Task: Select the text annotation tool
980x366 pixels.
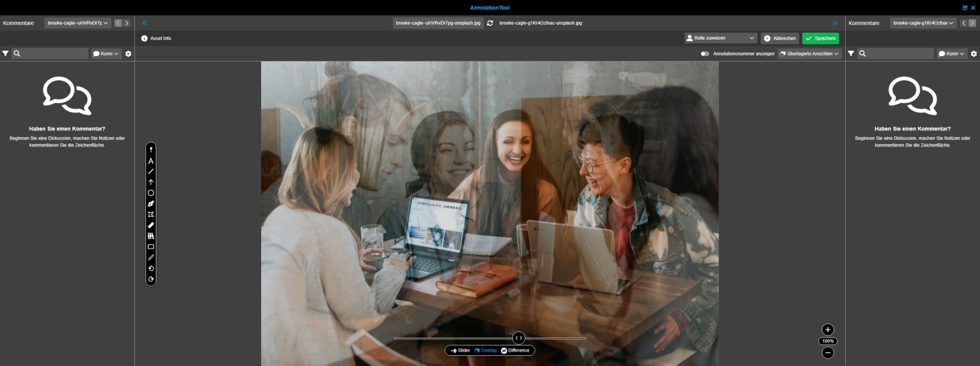Action: 151,161
